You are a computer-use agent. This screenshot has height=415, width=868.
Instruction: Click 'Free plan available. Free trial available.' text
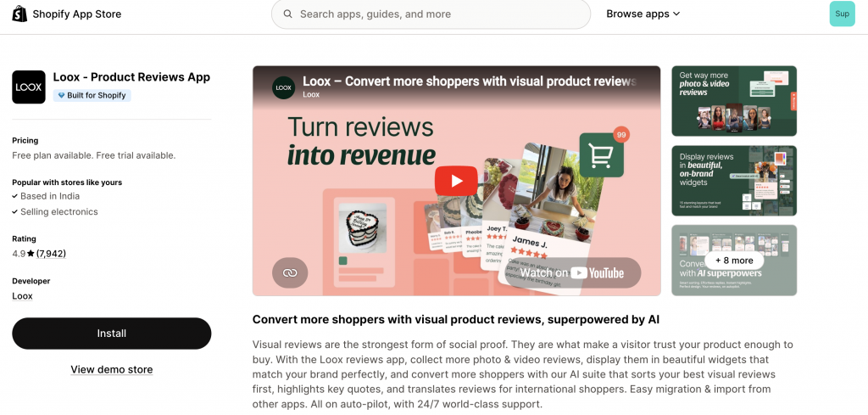pyautogui.click(x=94, y=155)
